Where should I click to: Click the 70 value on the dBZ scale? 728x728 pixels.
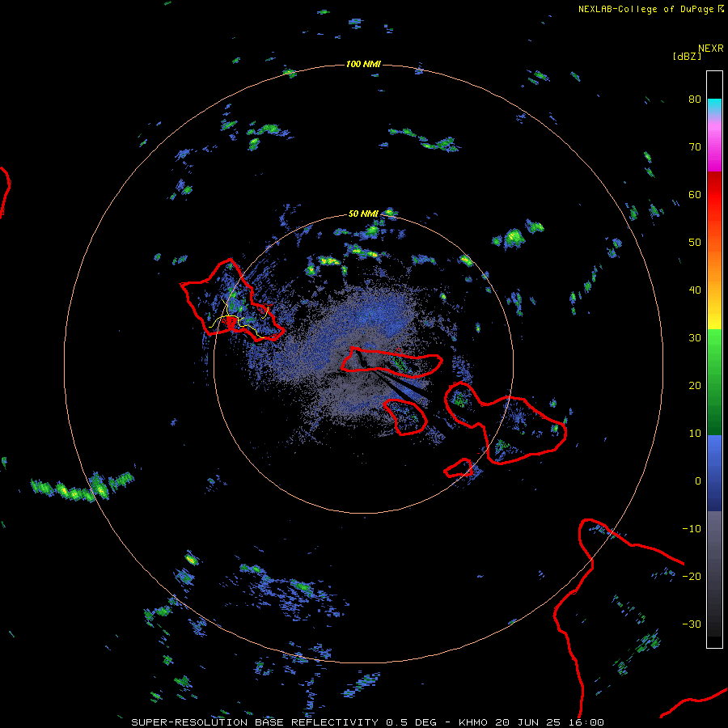click(695, 147)
